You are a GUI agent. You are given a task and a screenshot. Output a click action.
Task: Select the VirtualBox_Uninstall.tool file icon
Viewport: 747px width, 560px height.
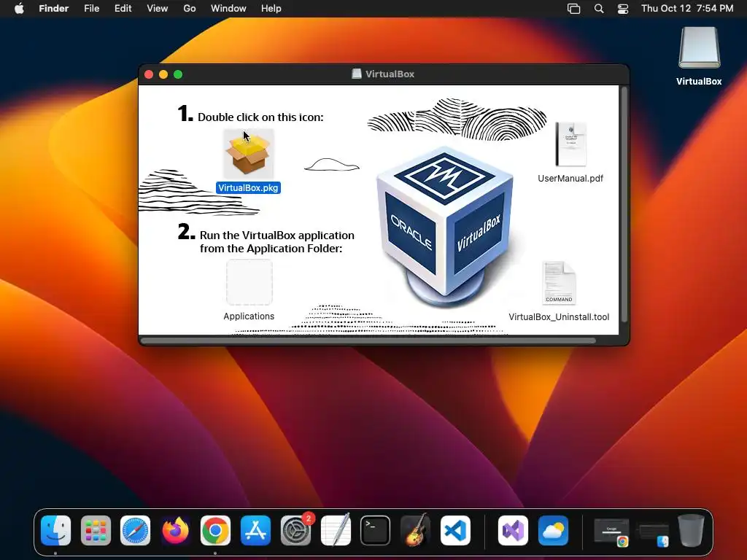click(559, 283)
